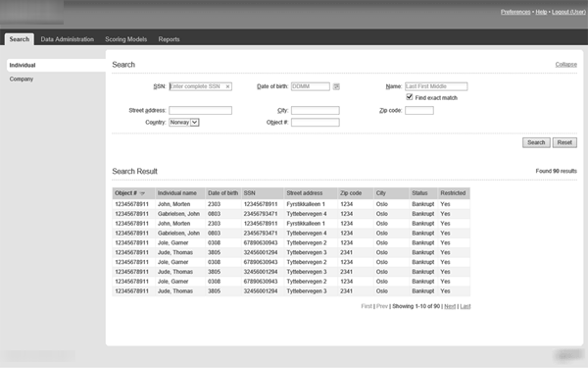588x368 pixels.
Task: Focus the Name input field
Action: 436,86
